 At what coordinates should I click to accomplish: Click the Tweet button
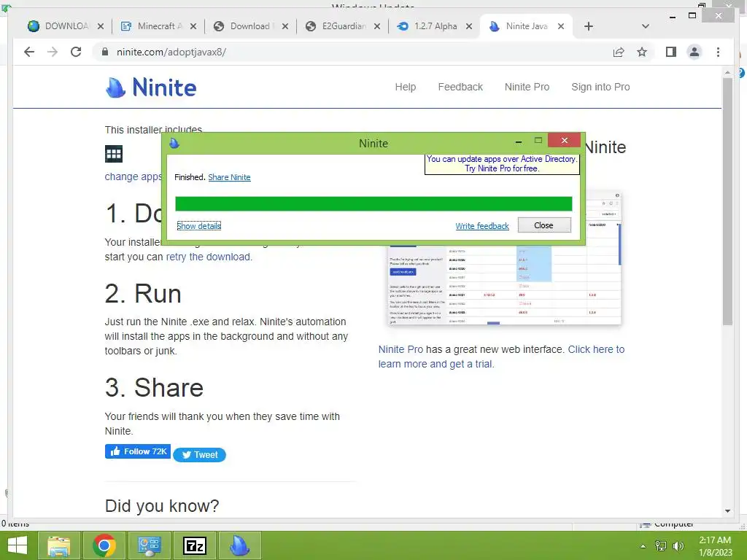(200, 455)
